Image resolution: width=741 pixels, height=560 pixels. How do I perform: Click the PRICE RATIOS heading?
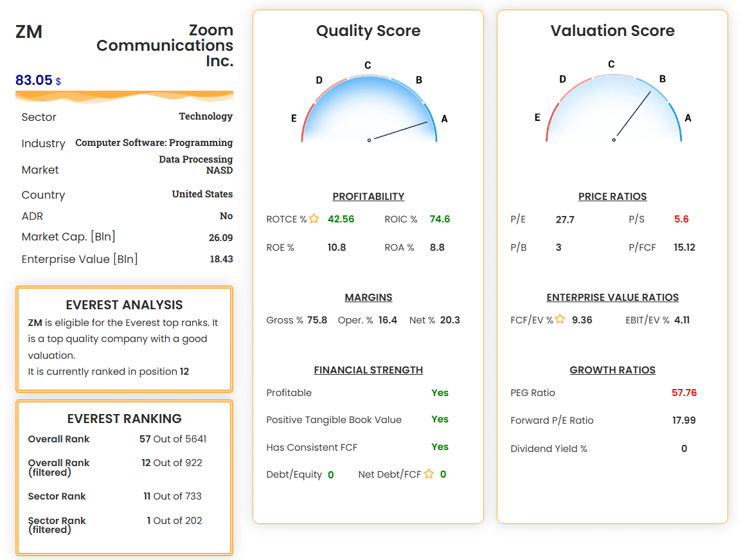[612, 196]
